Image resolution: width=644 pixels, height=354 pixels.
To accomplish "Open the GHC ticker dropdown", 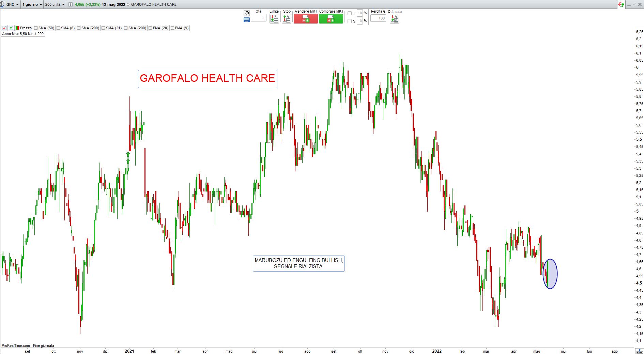I will (x=12, y=4).
